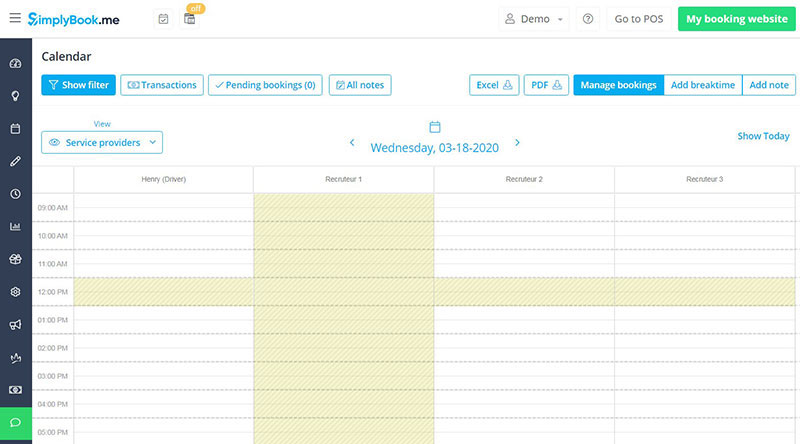Go to the next day arrow
The width and height of the screenshot is (800, 444).
(x=517, y=142)
